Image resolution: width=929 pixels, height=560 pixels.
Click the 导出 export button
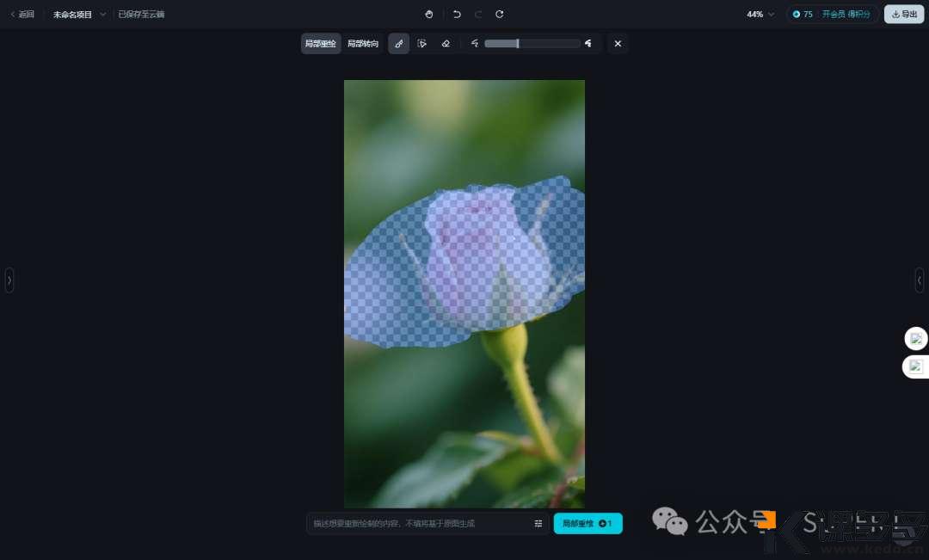tap(903, 15)
